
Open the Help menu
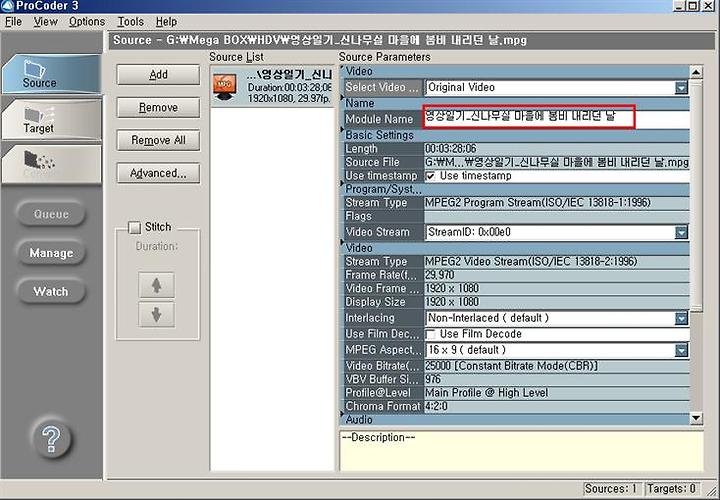coord(166,22)
